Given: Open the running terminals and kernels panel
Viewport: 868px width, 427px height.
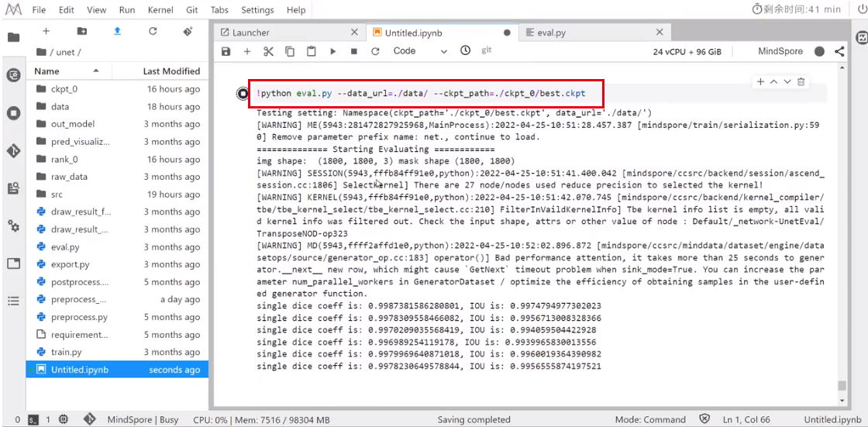Looking at the screenshot, I should 13,114.
